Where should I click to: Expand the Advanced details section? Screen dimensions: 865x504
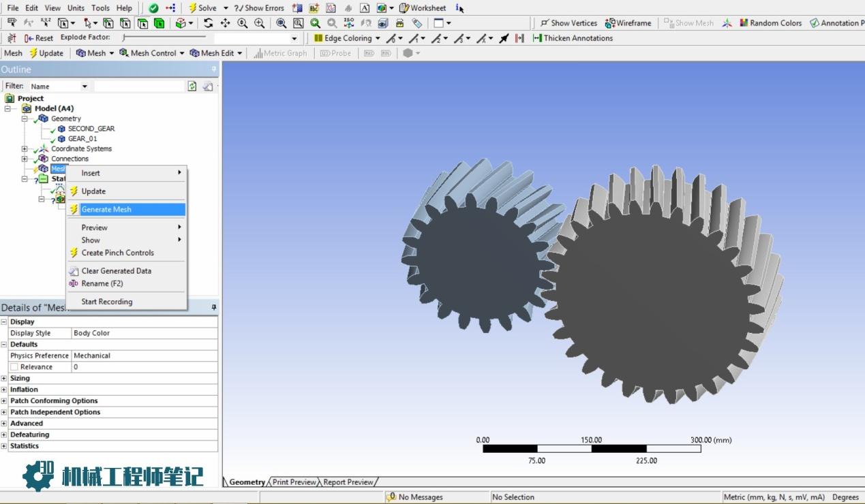coord(4,424)
